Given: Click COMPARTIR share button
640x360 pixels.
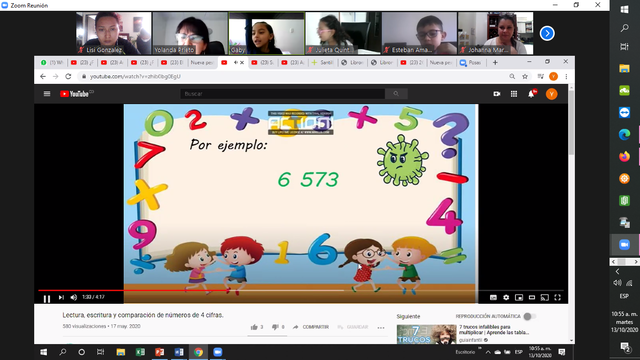Looking at the screenshot, I should 311,327.
